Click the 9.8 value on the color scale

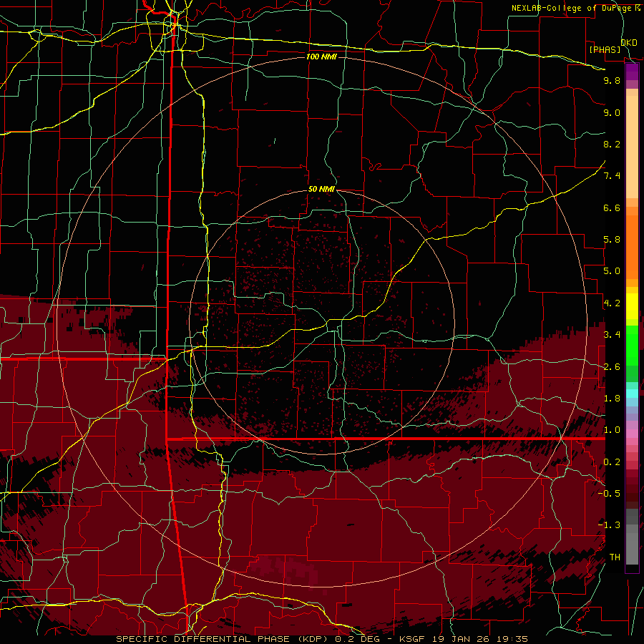[612, 80]
